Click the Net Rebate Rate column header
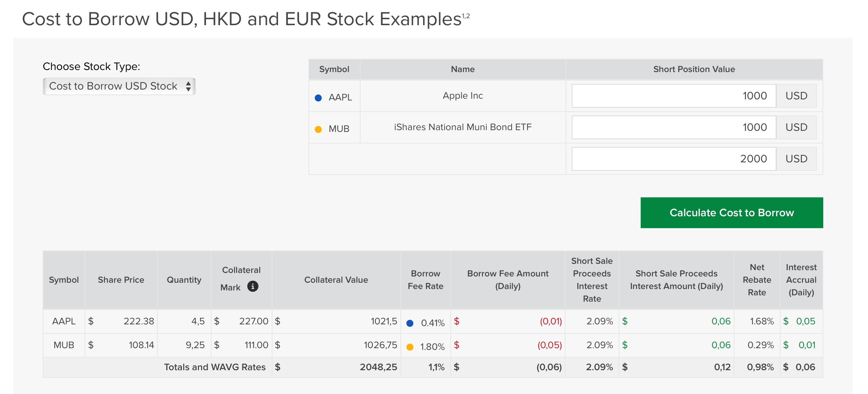The image size is (868, 394). (757, 280)
